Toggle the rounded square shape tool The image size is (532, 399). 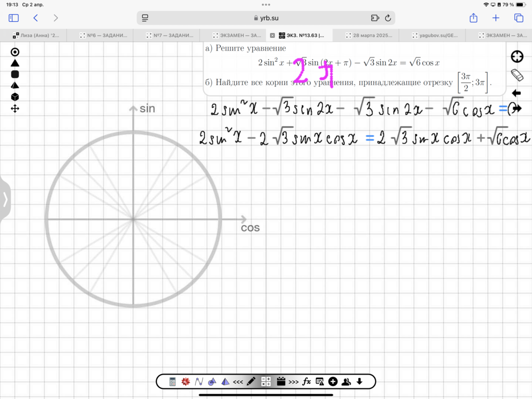click(x=15, y=74)
